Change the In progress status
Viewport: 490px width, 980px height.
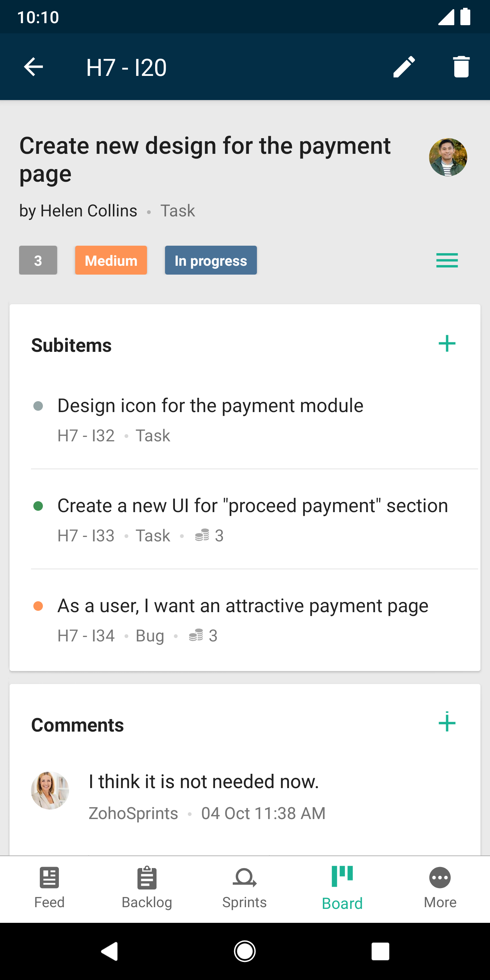coord(211,261)
